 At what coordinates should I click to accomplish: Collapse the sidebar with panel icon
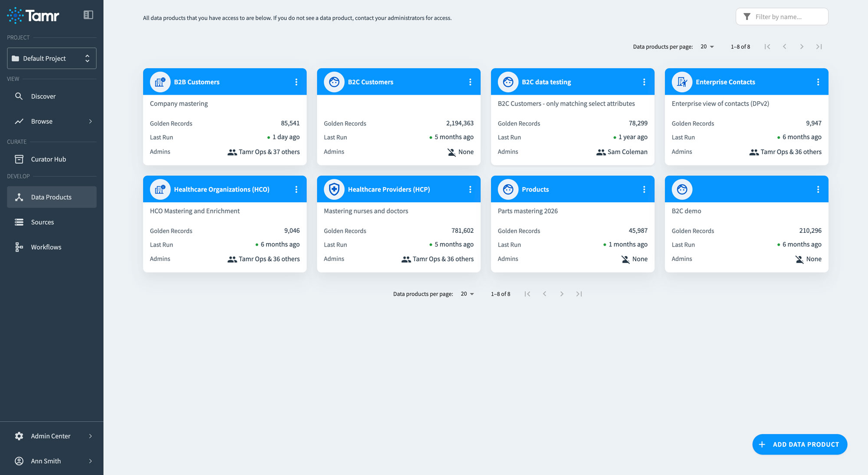[88, 15]
